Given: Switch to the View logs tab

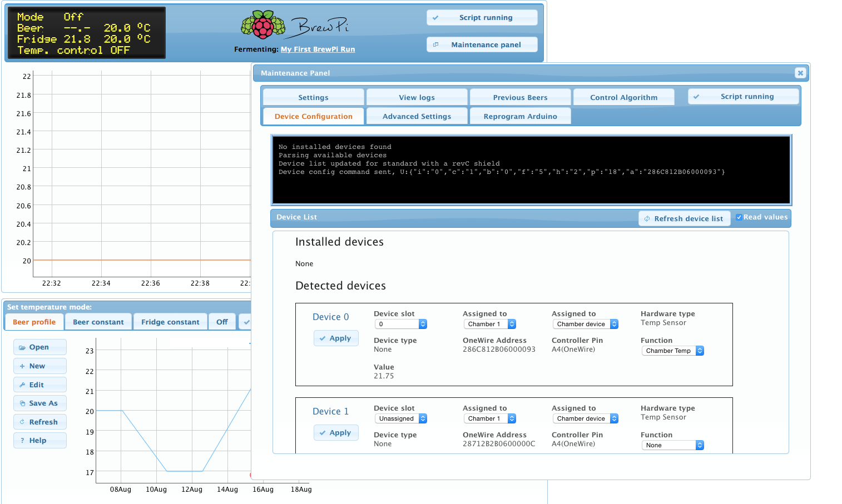Looking at the screenshot, I should pos(417,97).
